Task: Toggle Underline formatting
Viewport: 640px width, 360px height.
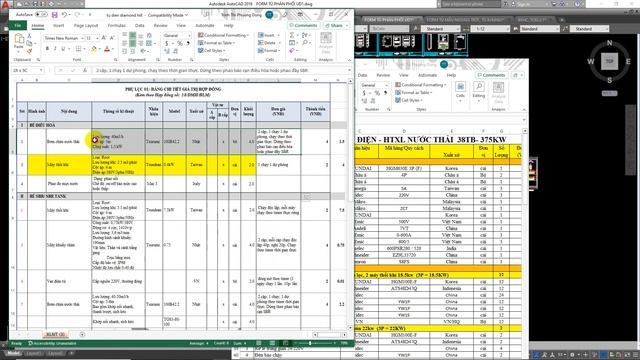Action: point(63,49)
